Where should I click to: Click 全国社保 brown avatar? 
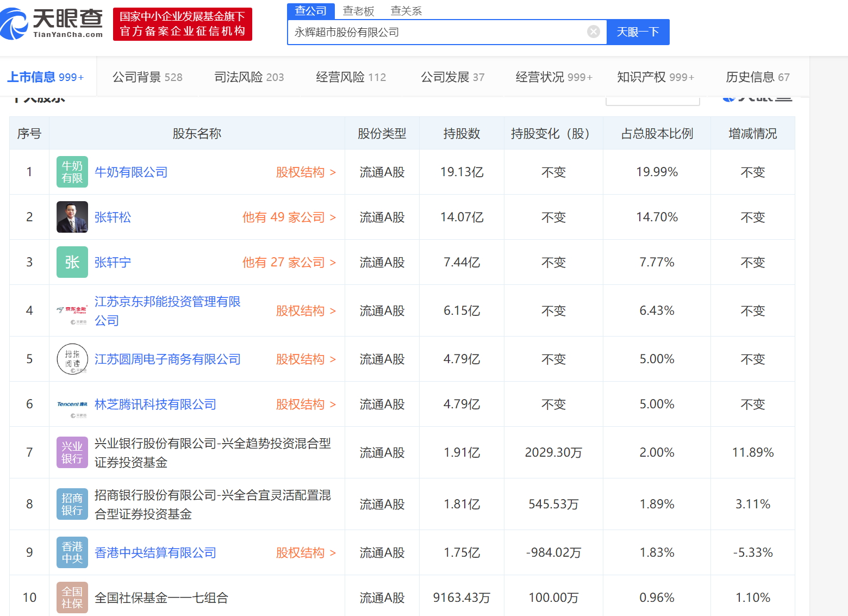click(72, 598)
